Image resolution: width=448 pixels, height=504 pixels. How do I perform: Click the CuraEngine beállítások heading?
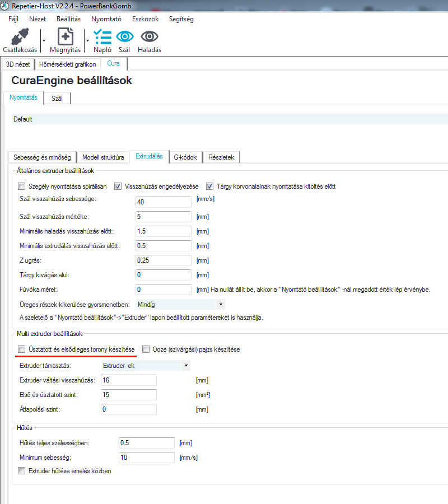72,80
